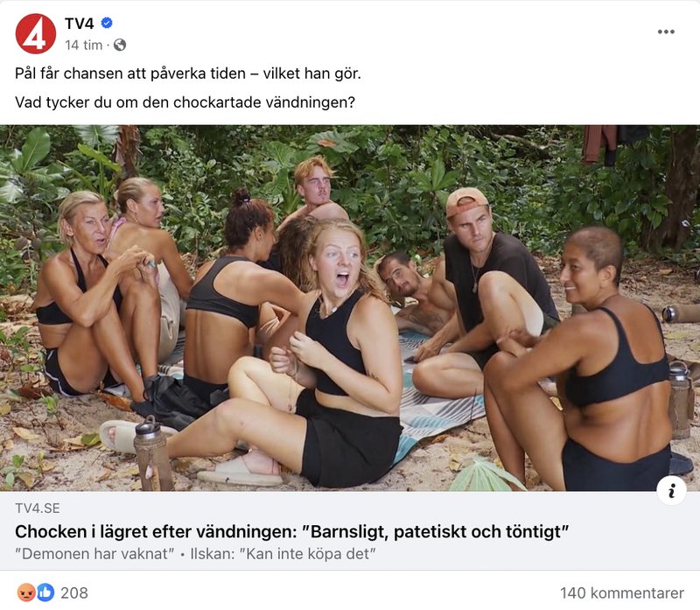700x610 pixels.
Task: Click the TV4.SE domain label
Action: tap(38, 508)
